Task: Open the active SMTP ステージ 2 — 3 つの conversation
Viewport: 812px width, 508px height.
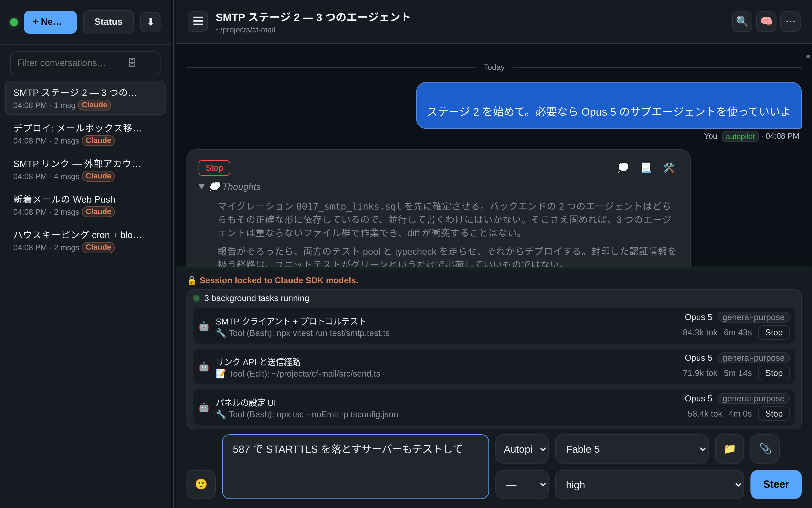Action: click(85, 98)
